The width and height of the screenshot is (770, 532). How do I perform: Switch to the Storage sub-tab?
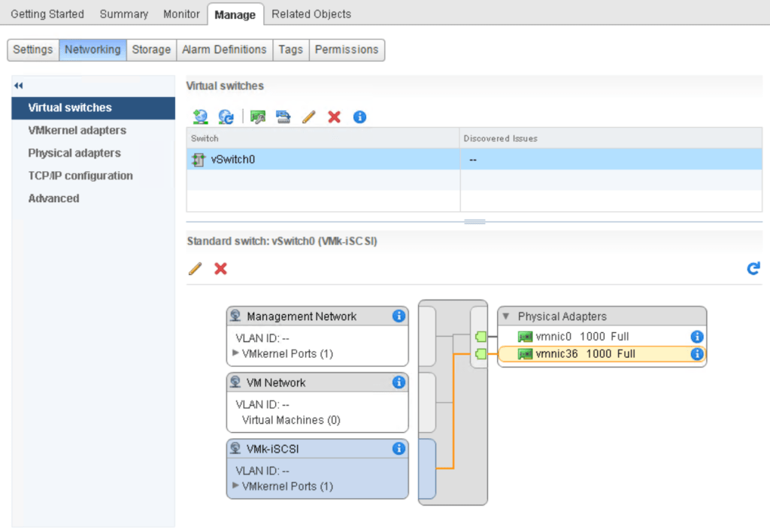(151, 50)
